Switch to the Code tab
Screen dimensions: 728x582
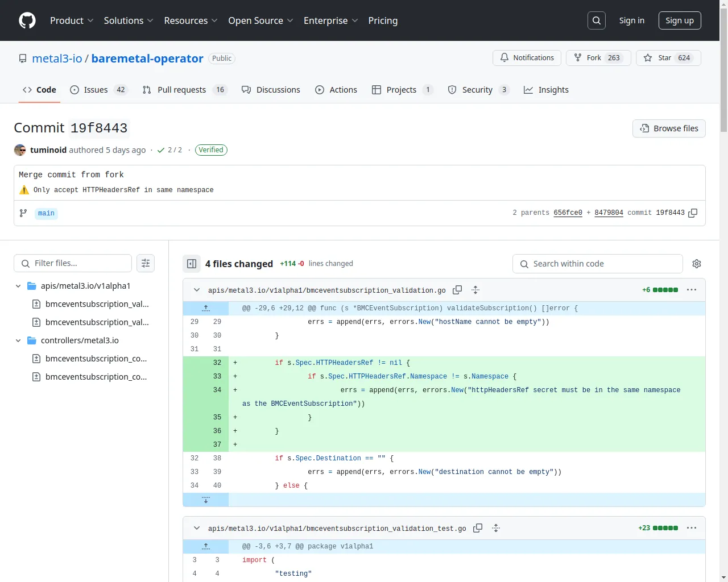click(x=39, y=90)
